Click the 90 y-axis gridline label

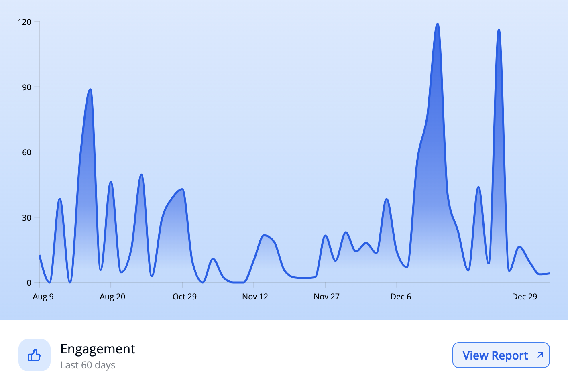coord(26,87)
